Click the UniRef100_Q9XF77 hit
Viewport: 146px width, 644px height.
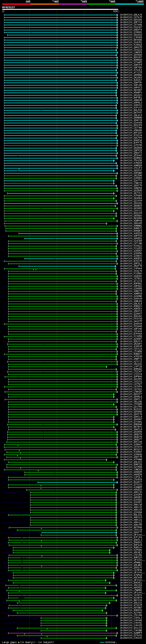click(x=131, y=532)
